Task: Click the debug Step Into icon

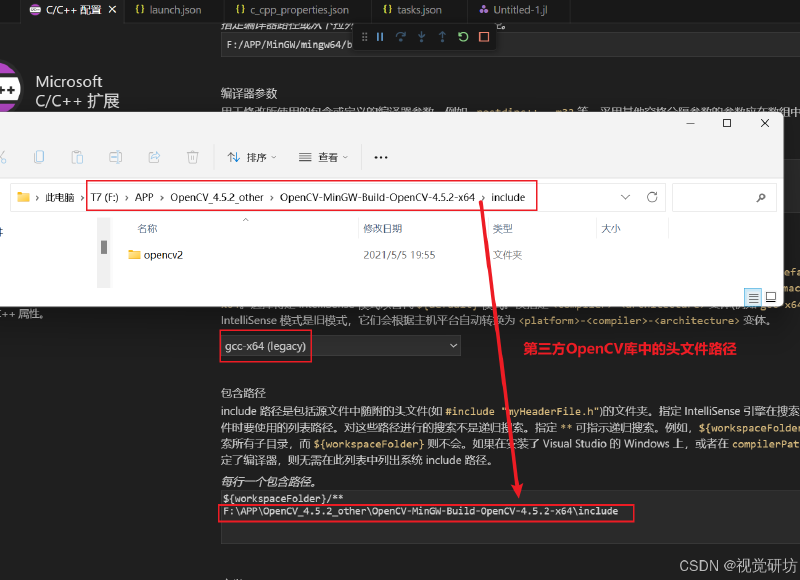Action: [421, 37]
